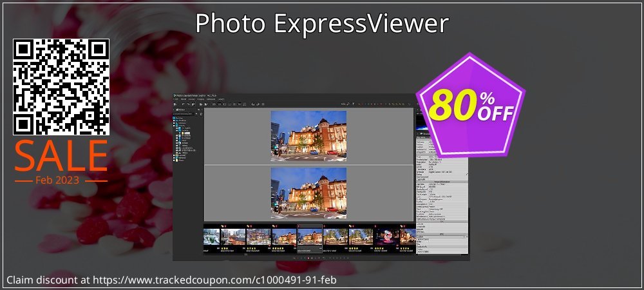The image size is (644, 290).
Task: Click the Photo ExpressViewer title text
Action: tap(322, 24)
